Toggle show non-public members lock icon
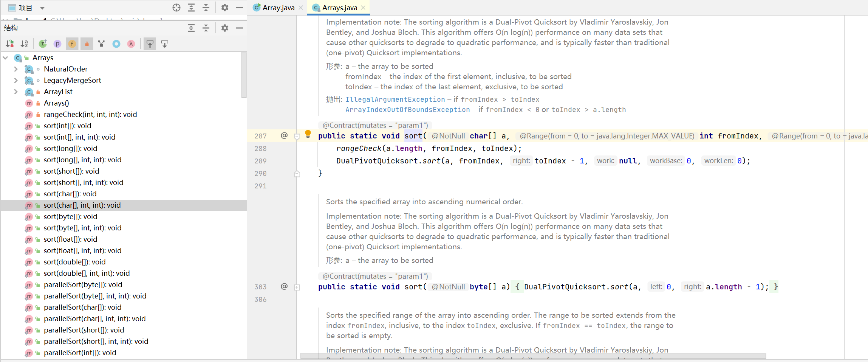The image size is (868, 362). pos(87,44)
